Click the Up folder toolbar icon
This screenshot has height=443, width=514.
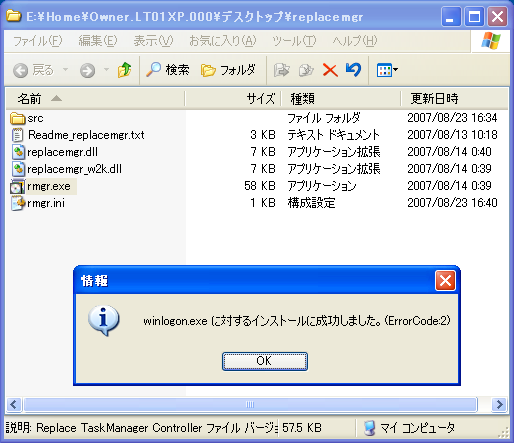pos(124,70)
